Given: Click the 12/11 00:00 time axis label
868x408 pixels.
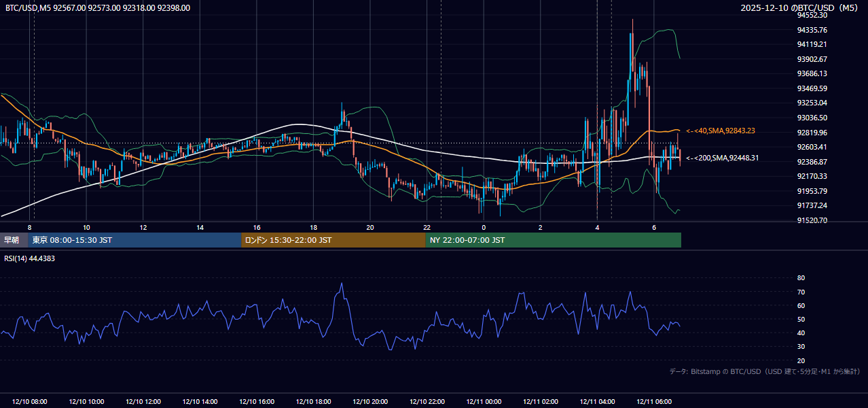Looking at the screenshot, I should [x=484, y=402].
